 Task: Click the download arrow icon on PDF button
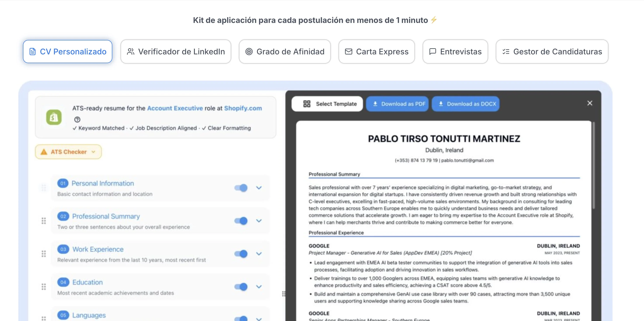[x=375, y=104]
